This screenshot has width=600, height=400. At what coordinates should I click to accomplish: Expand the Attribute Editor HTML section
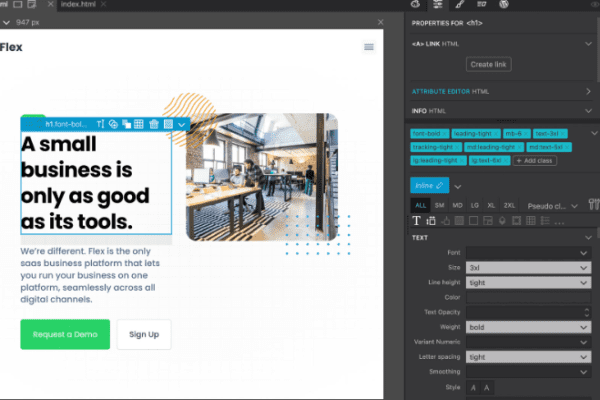pyautogui.click(x=588, y=91)
